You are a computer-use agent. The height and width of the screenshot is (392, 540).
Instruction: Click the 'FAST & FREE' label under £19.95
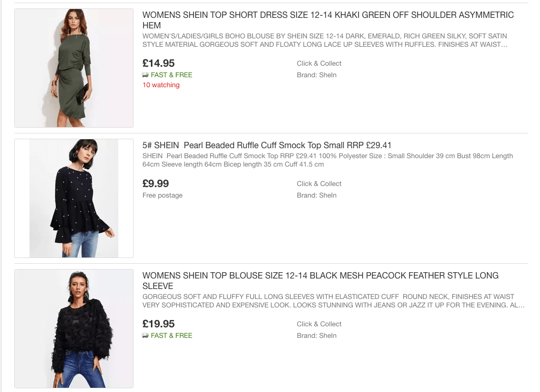[171, 336]
